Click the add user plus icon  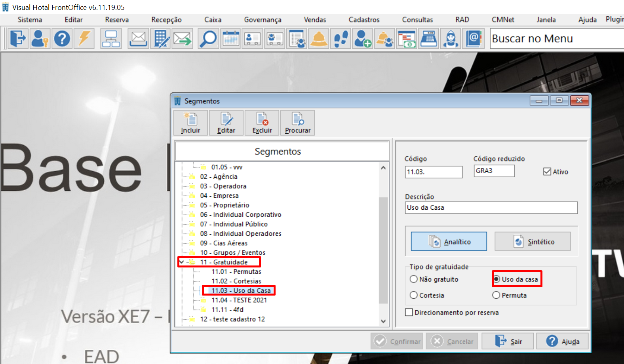[363, 39]
